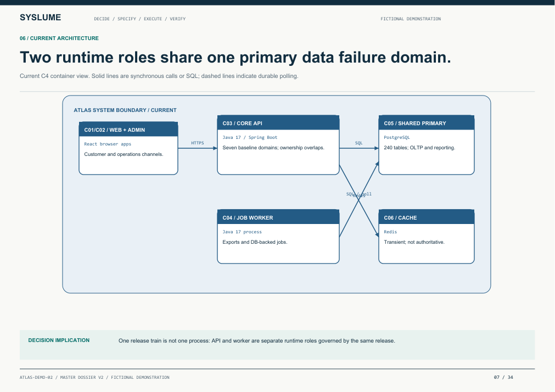
Task: Click the 'ATLAS-DEMO-02 / MASTER DOSSIER V2' footer text
Action: pos(94,378)
